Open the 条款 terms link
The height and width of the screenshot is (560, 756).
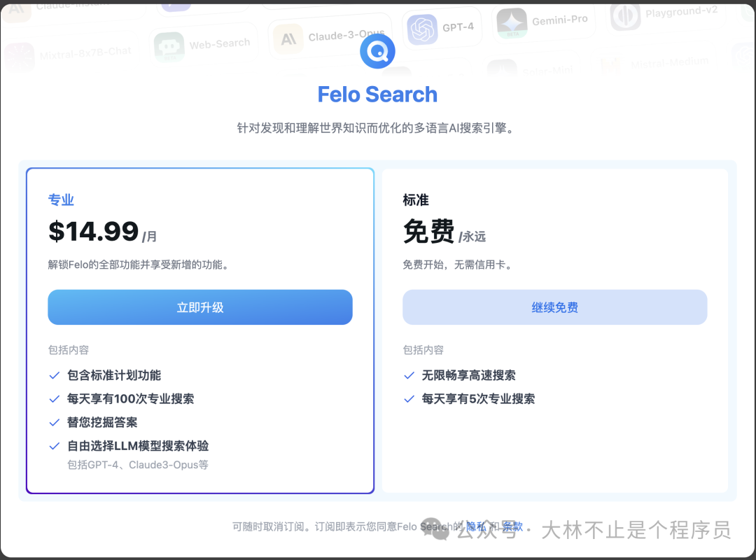[512, 526]
